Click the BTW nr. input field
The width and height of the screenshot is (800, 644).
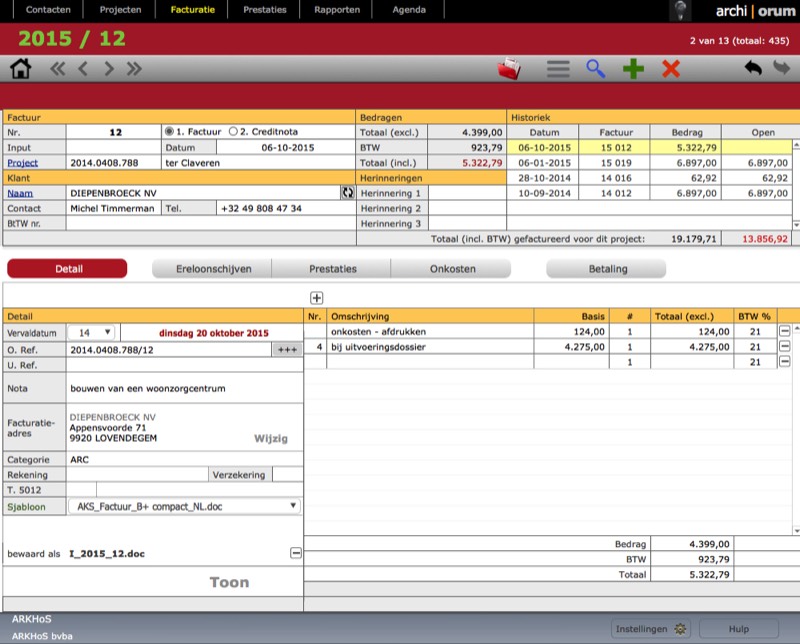(x=211, y=224)
